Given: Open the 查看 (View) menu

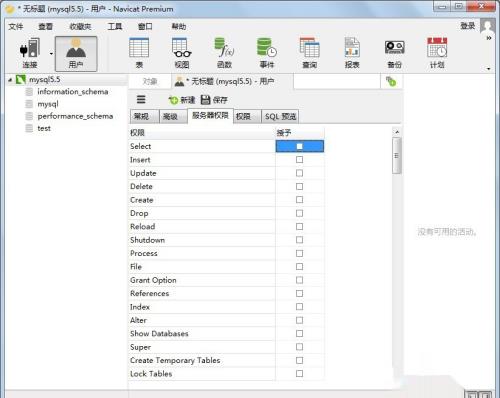Looking at the screenshot, I should [x=45, y=26].
